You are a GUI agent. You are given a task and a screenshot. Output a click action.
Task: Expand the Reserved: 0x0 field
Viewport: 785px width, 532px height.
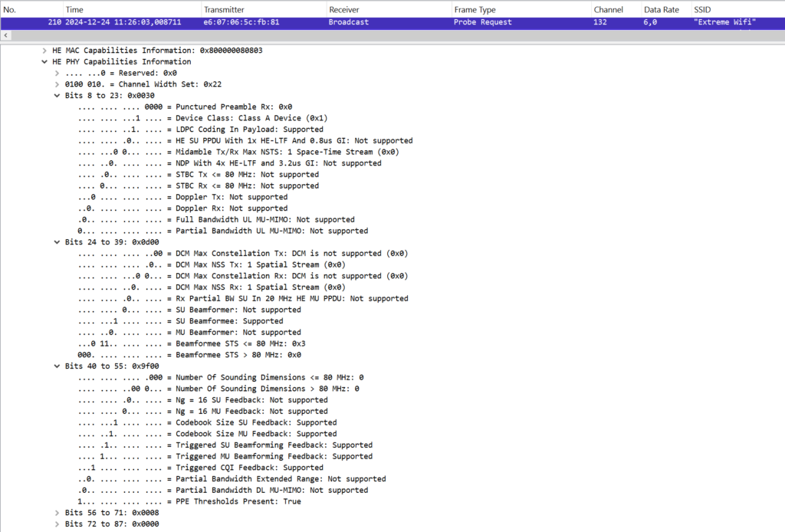pos(57,73)
